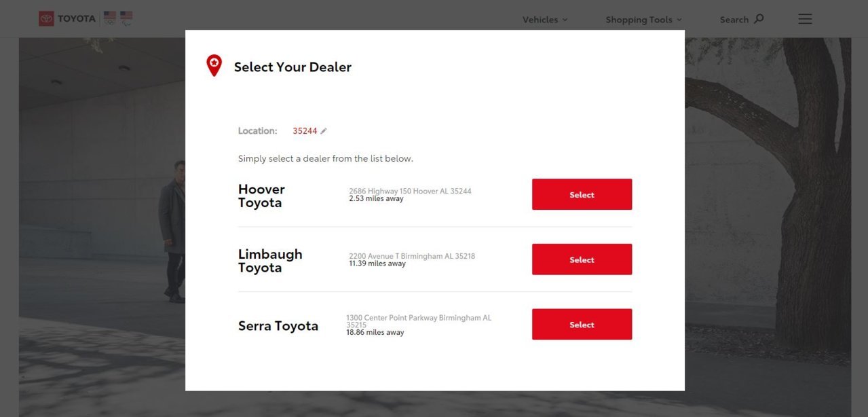Click the Serra Toyota dealer name

coord(278,326)
